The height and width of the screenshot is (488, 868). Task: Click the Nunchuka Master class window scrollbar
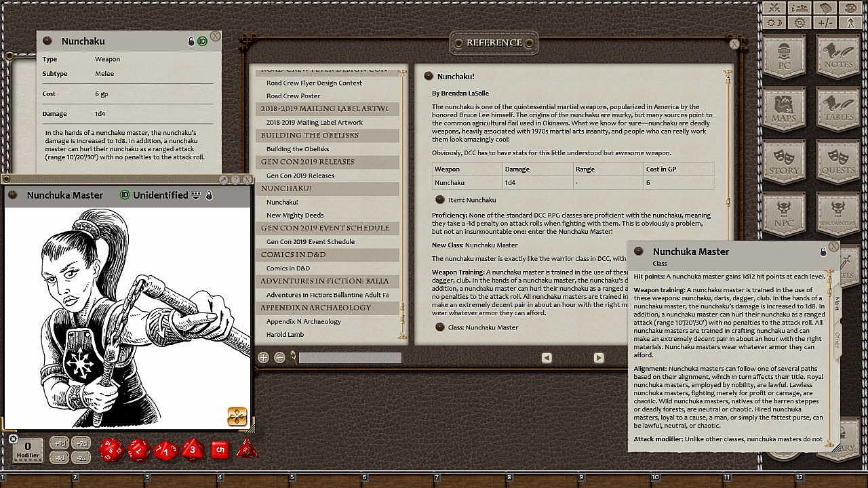pos(829,358)
